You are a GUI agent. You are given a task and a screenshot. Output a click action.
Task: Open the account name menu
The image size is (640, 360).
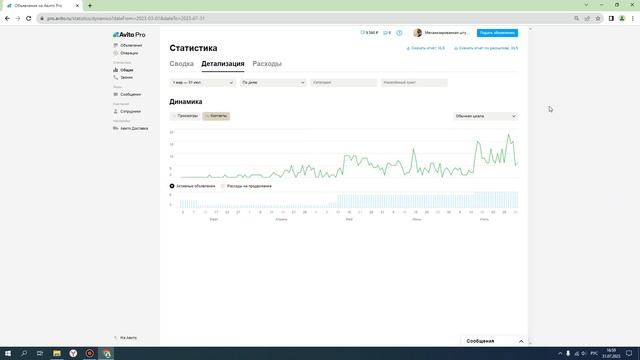click(x=447, y=33)
